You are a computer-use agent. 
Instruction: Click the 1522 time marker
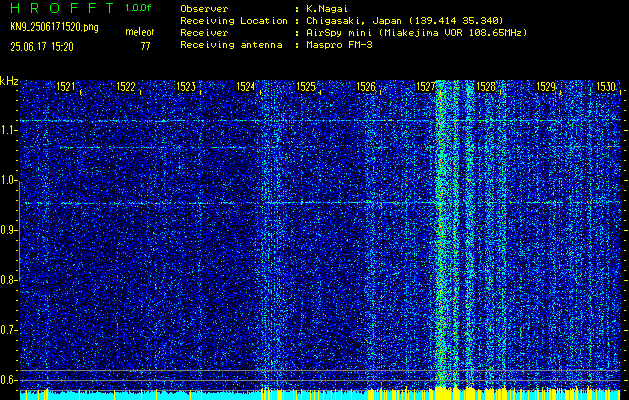click(126, 87)
